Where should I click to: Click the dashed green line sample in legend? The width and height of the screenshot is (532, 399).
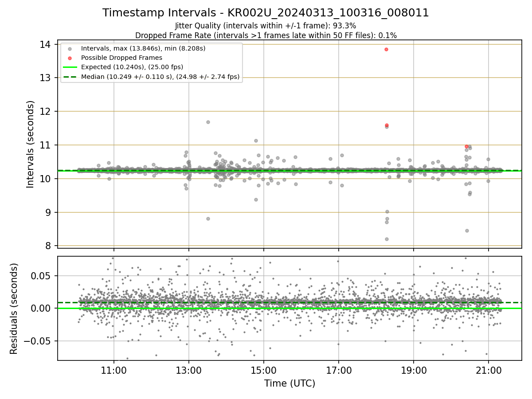70,77
